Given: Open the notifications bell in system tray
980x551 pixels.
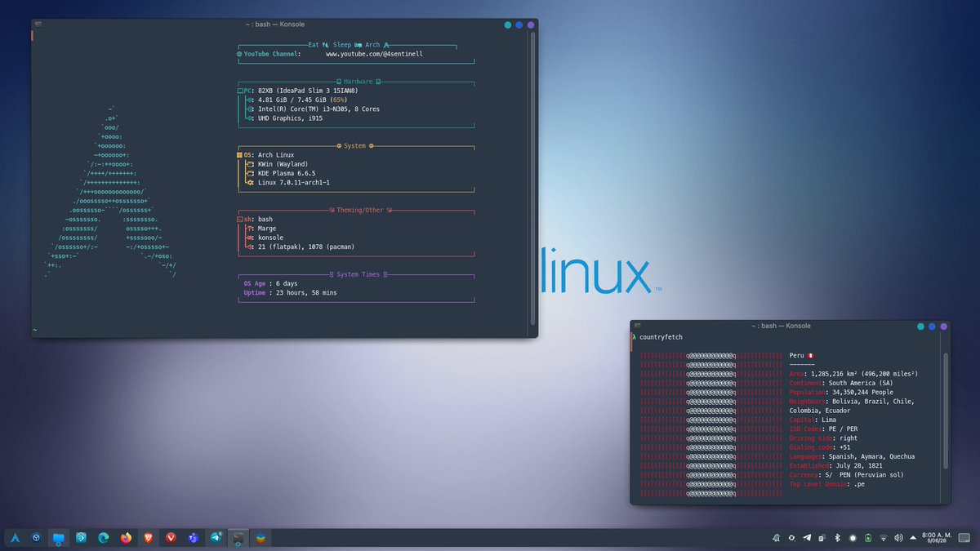Looking at the screenshot, I should click(x=775, y=538).
